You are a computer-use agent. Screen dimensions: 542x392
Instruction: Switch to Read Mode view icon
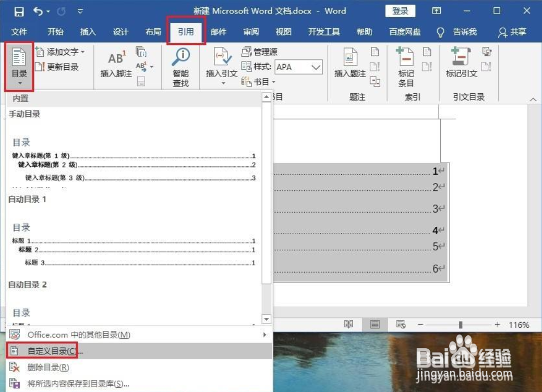pyautogui.click(x=348, y=324)
